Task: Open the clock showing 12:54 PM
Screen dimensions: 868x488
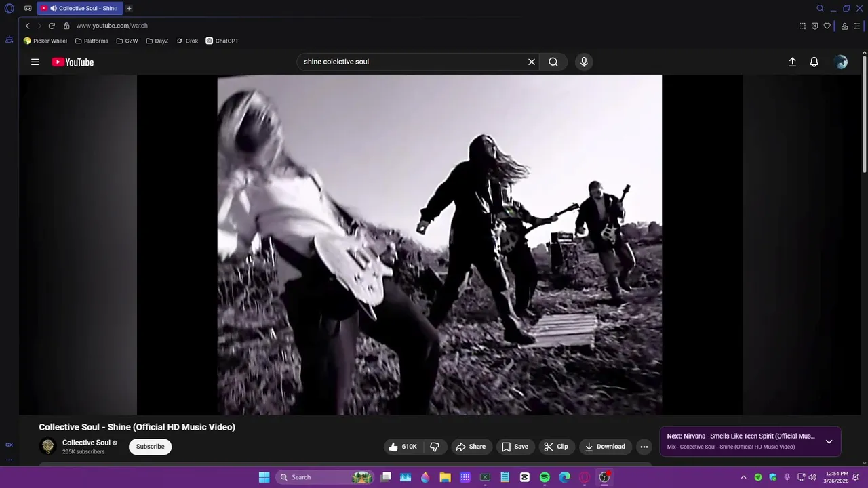Action: click(836, 477)
